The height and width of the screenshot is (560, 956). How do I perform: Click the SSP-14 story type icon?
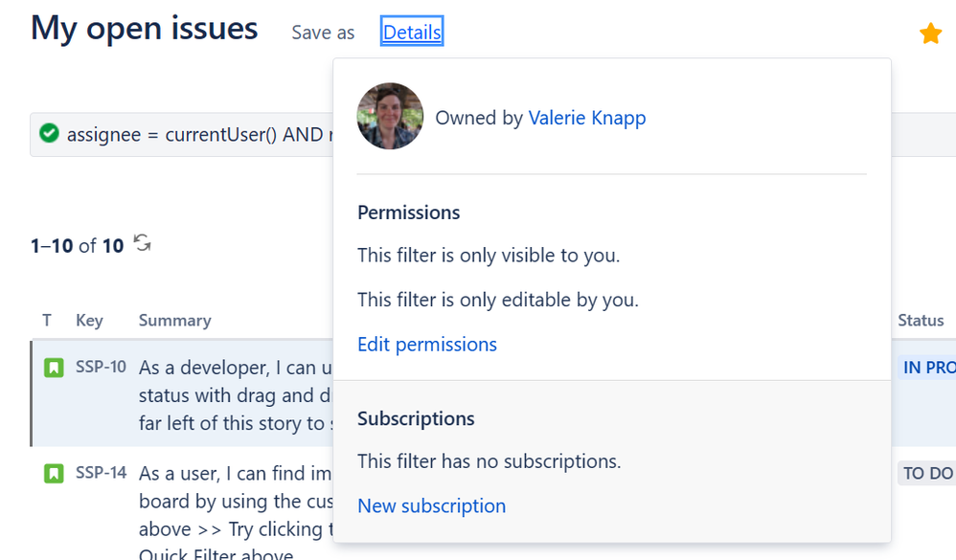tap(54, 473)
